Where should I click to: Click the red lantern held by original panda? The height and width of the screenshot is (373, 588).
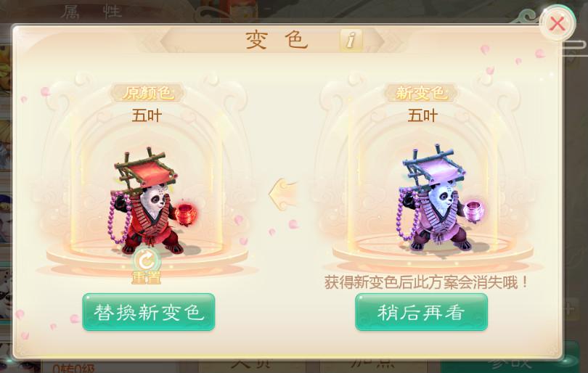click(x=186, y=214)
